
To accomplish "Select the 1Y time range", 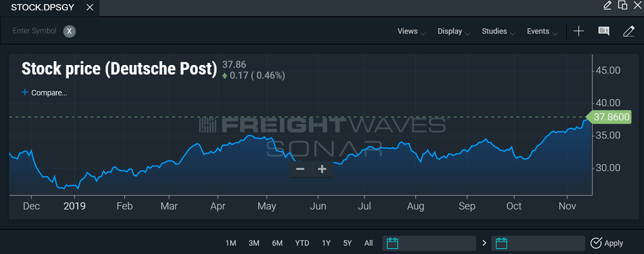I will point(326,243).
